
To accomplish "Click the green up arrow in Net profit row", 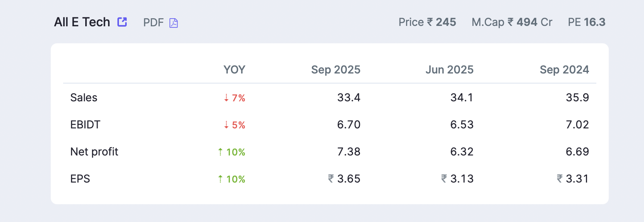I will click(220, 152).
